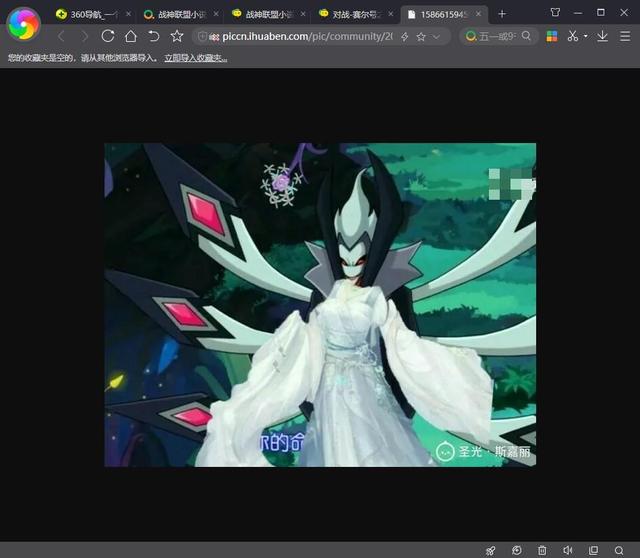Click the 立即导入收藏夹 link
640x558 pixels.
[195, 58]
